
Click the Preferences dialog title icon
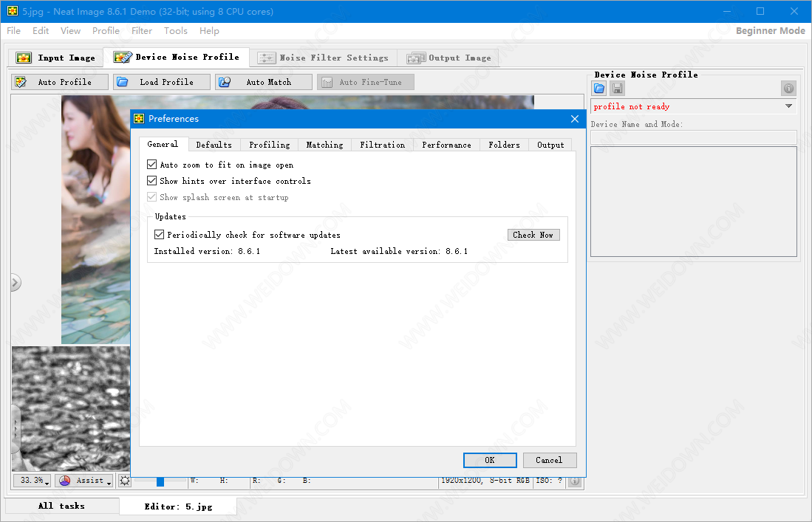tap(139, 118)
